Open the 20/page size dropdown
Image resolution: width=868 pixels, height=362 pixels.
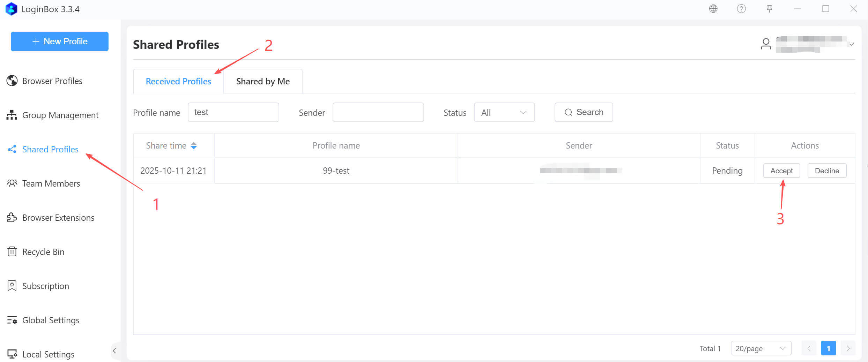coord(761,348)
